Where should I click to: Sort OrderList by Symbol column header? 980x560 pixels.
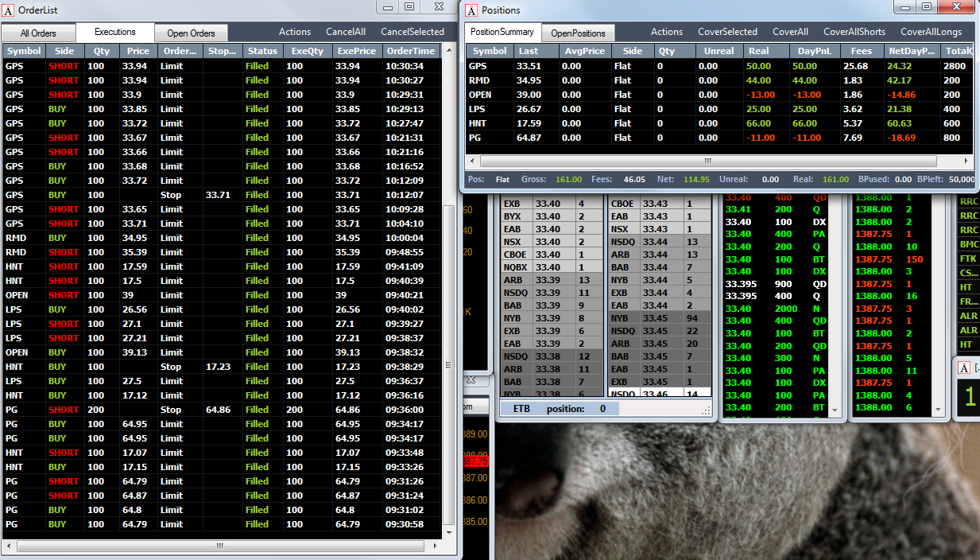(23, 51)
